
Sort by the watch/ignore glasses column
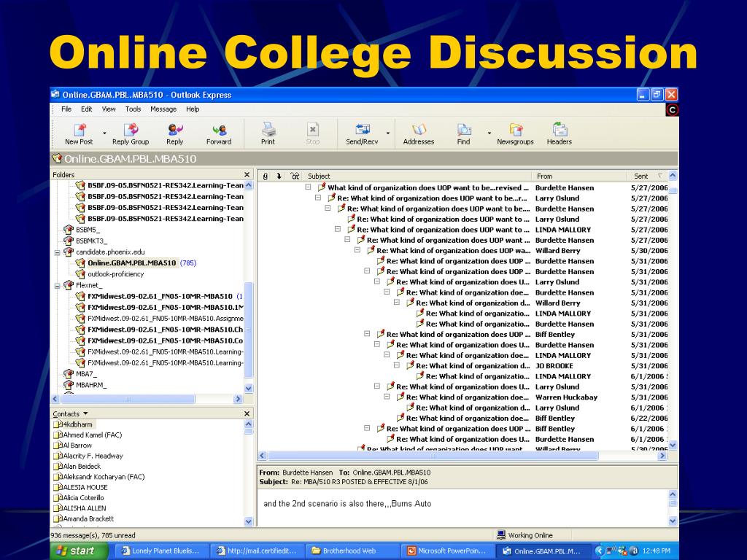[x=295, y=176]
